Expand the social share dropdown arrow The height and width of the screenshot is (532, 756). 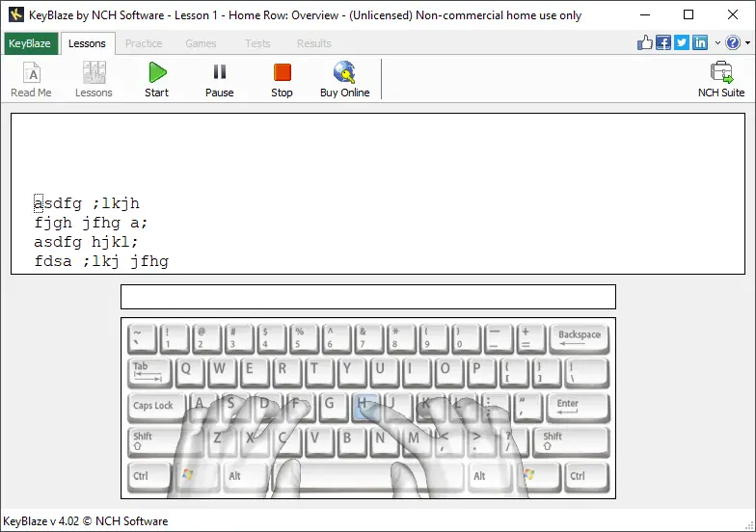pos(717,42)
